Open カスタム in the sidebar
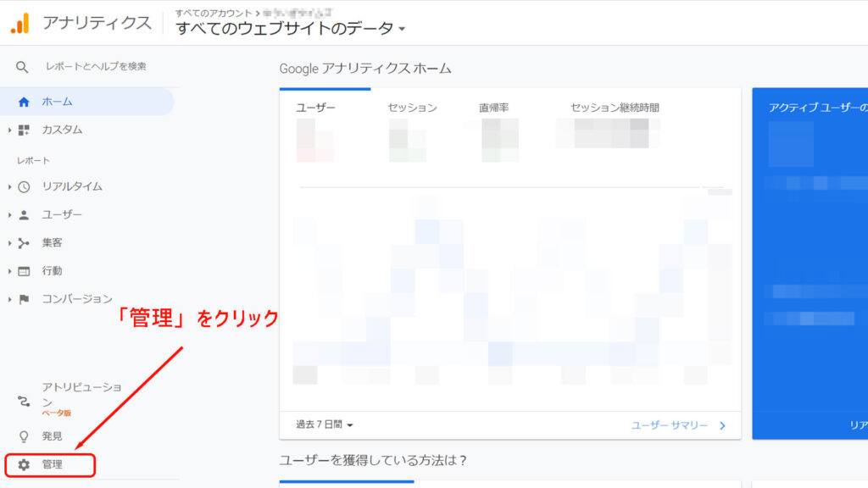The width and height of the screenshot is (868, 488). 62,130
